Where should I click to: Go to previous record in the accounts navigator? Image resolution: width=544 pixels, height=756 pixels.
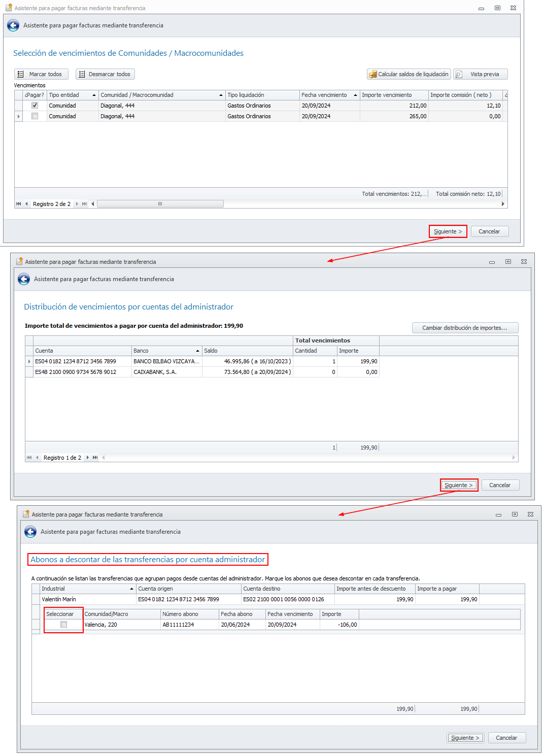pos(37,458)
